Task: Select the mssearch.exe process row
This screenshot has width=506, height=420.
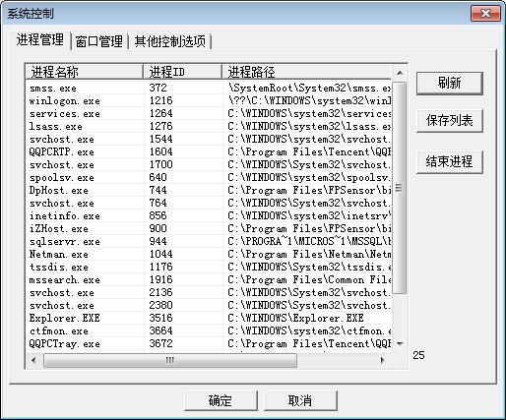Action: pyautogui.click(x=209, y=279)
